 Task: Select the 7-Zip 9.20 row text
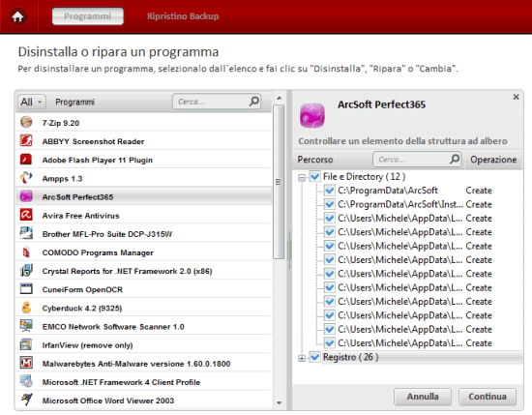point(61,123)
